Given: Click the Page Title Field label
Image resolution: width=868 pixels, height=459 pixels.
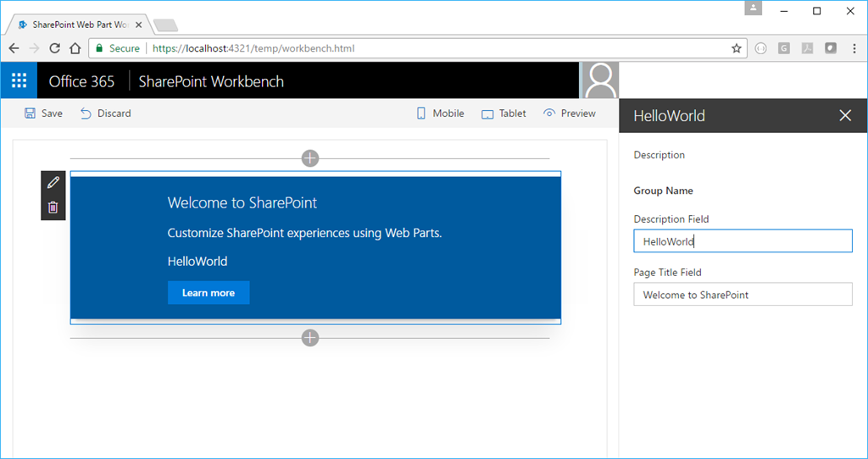Looking at the screenshot, I should [668, 272].
